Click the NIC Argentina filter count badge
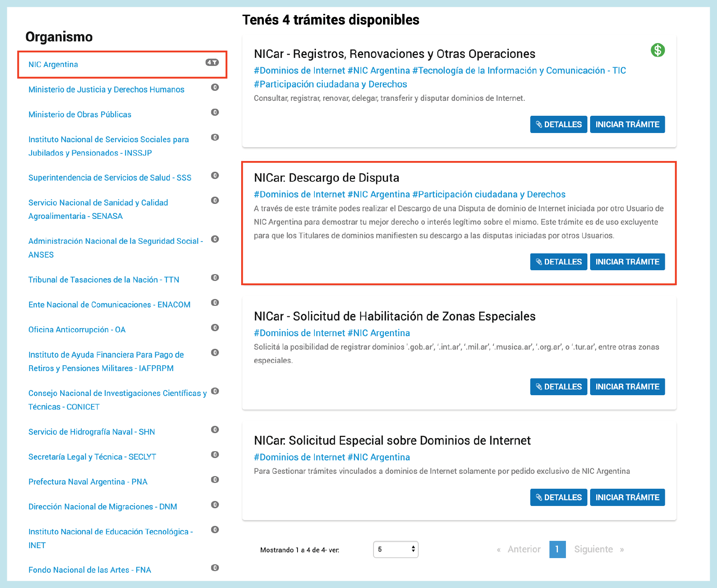 point(212,62)
